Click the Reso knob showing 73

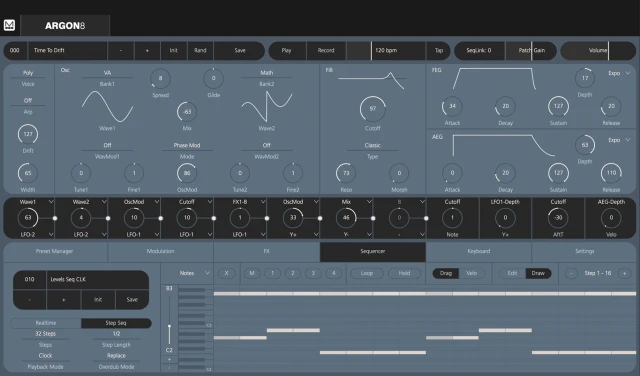point(346,173)
